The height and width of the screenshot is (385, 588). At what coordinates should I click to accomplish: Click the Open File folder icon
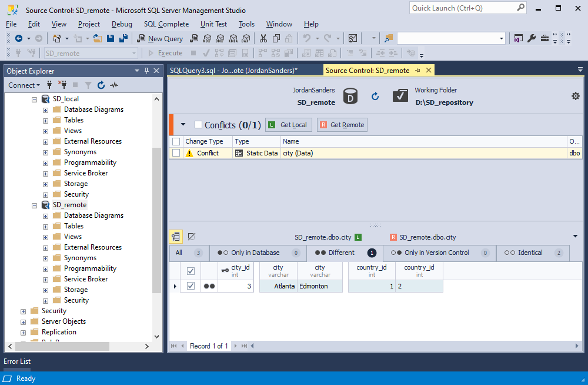(98, 38)
